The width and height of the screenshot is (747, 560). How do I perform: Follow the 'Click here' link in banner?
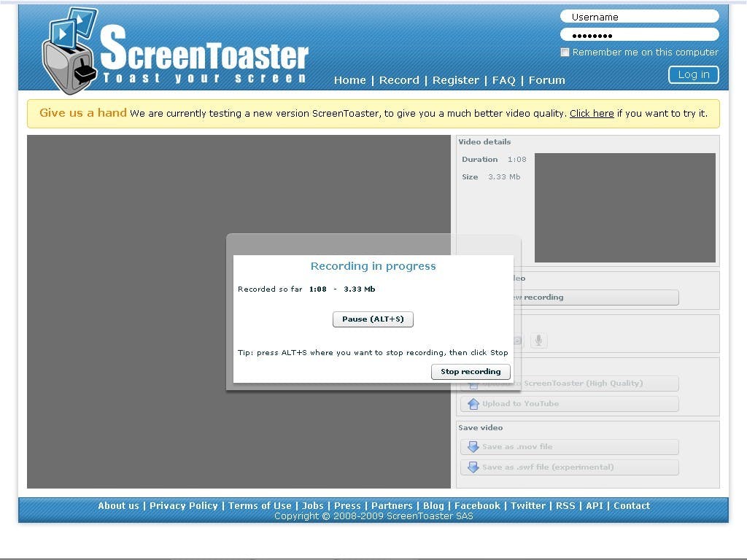point(592,113)
